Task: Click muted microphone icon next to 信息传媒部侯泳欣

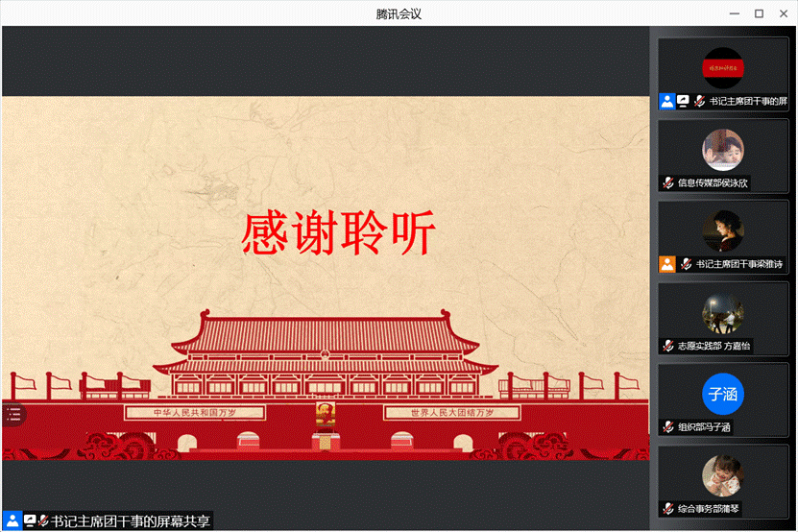Action: pos(668,182)
